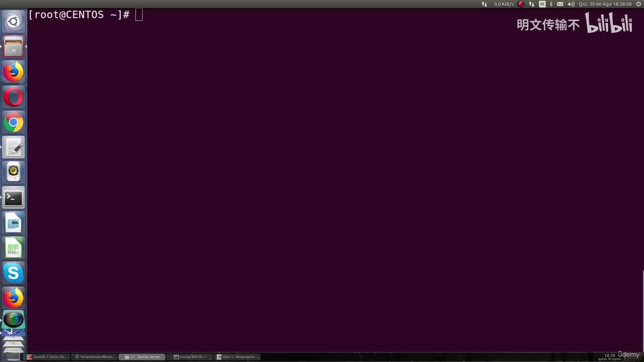Open the Ubuntu dash search icon
The height and width of the screenshot is (362, 644).
pyautogui.click(x=13, y=22)
